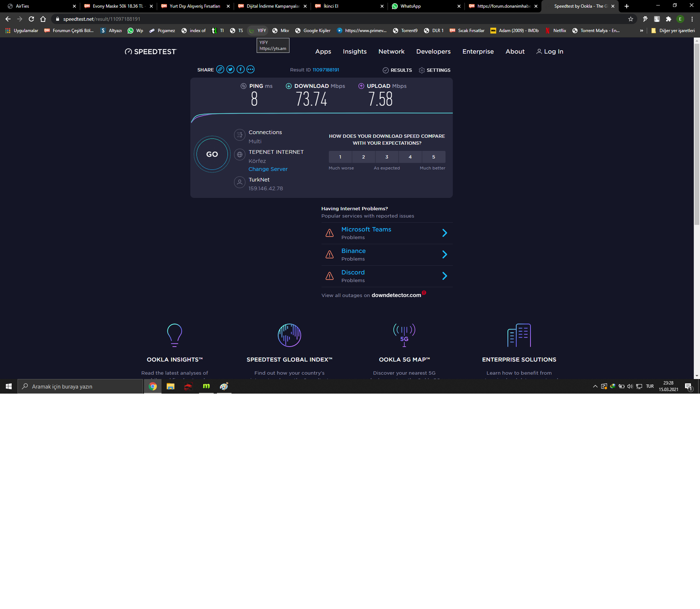Share result on Twitter
The image size is (700, 609).
click(x=230, y=70)
